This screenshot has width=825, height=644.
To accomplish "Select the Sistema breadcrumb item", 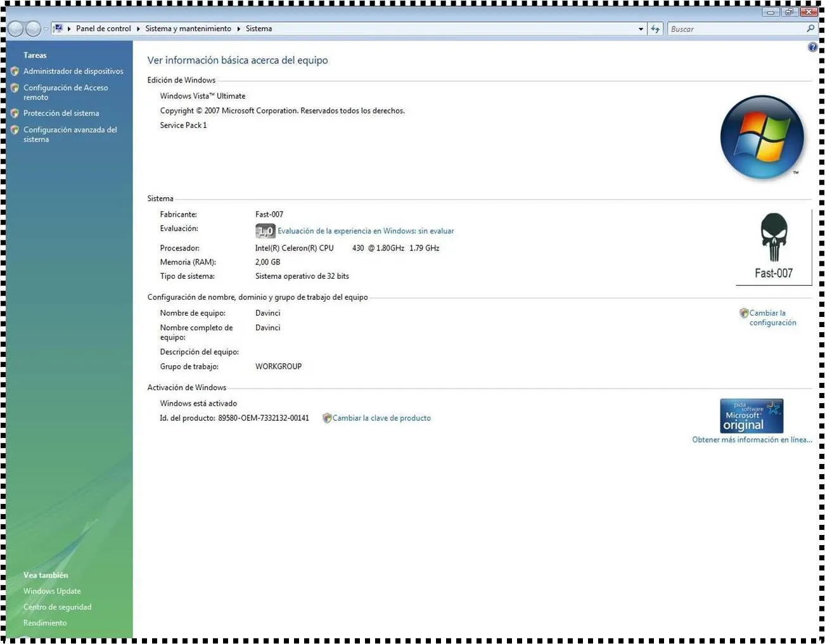I will pyautogui.click(x=259, y=29).
